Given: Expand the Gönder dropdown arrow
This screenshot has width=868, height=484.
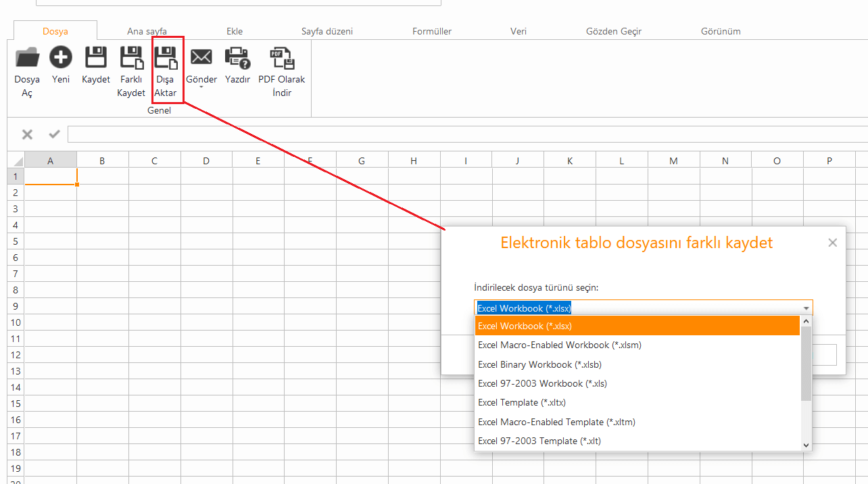Looking at the screenshot, I should tap(201, 87).
